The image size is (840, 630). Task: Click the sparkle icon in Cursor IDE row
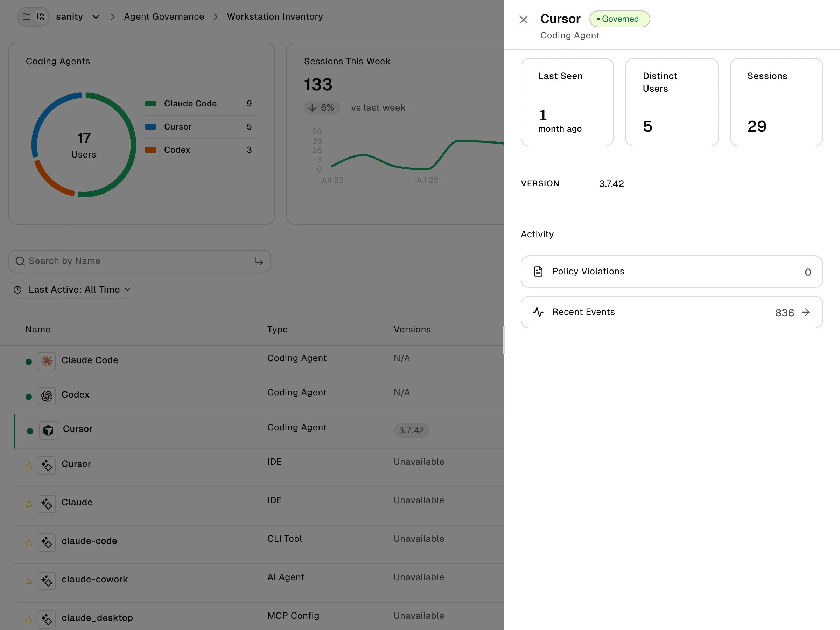click(47, 465)
